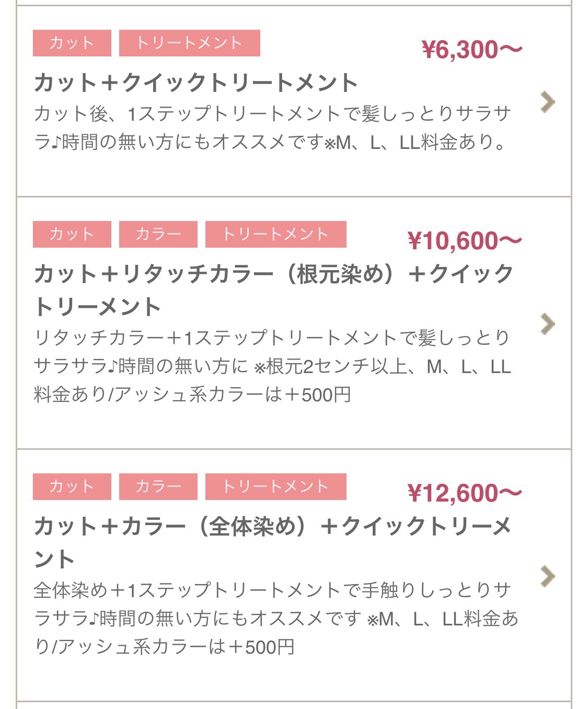Tap トリートメント tag in the ¥10,600 menu

275,234
